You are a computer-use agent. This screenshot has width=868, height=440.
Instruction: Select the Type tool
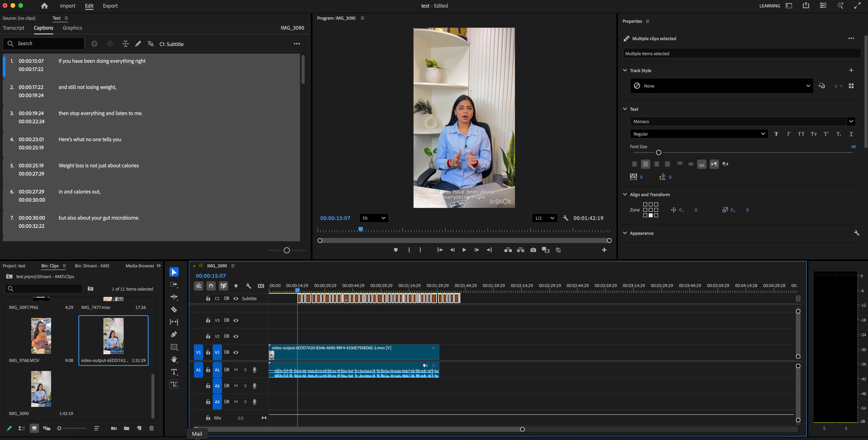174,372
